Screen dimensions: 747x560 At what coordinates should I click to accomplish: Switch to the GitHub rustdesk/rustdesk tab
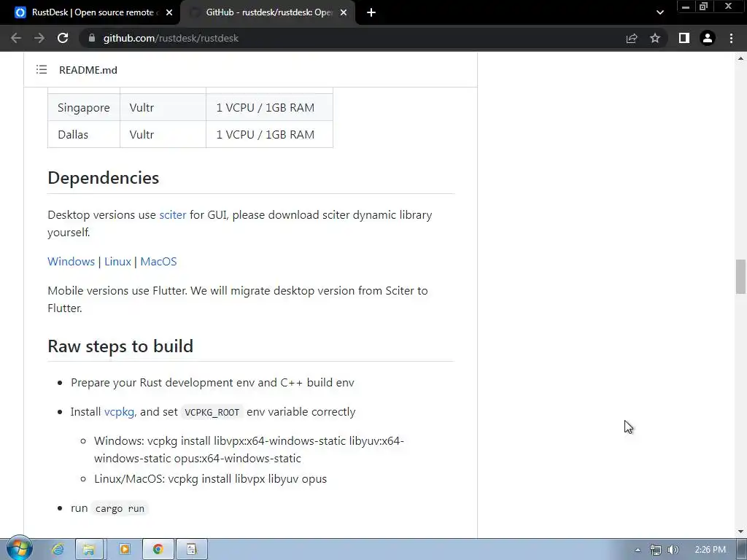point(268,13)
